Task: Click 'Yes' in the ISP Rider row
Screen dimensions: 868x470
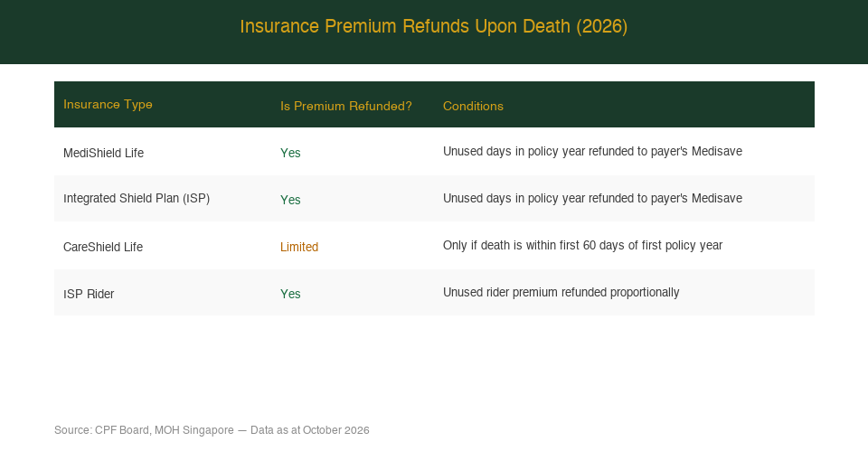Action: (x=290, y=294)
